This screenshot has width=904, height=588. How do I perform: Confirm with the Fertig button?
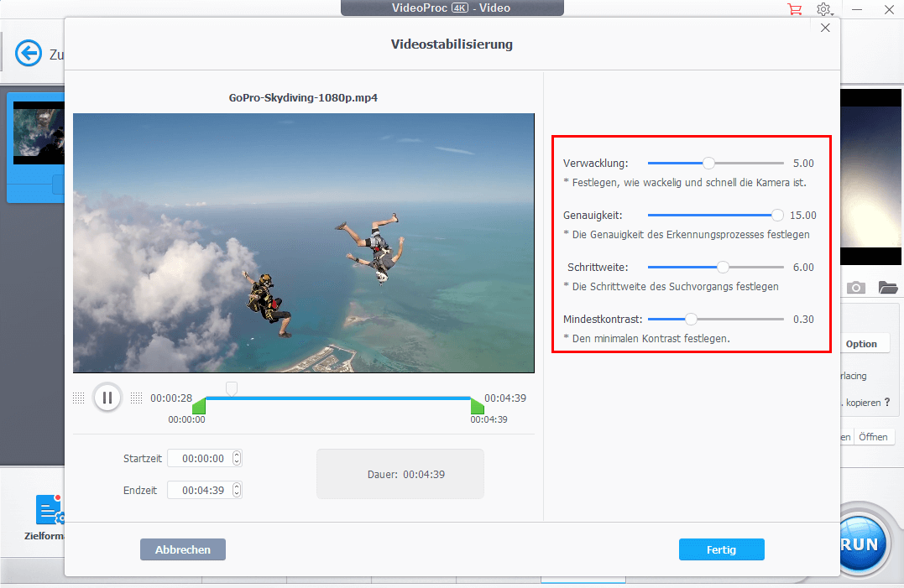pos(721,549)
